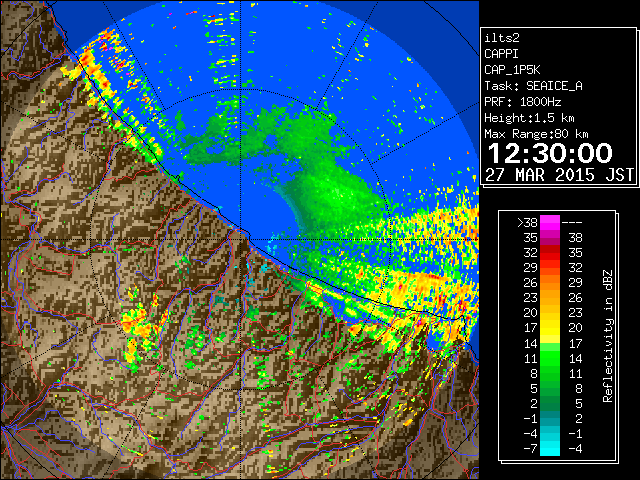Click the red 32 dBZ legend swatch
The height and width of the screenshot is (480, 640).
click(550, 253)
